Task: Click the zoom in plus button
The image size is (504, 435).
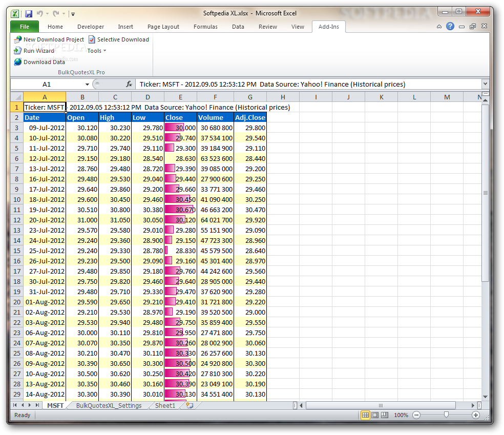Action: click(476, 415)
